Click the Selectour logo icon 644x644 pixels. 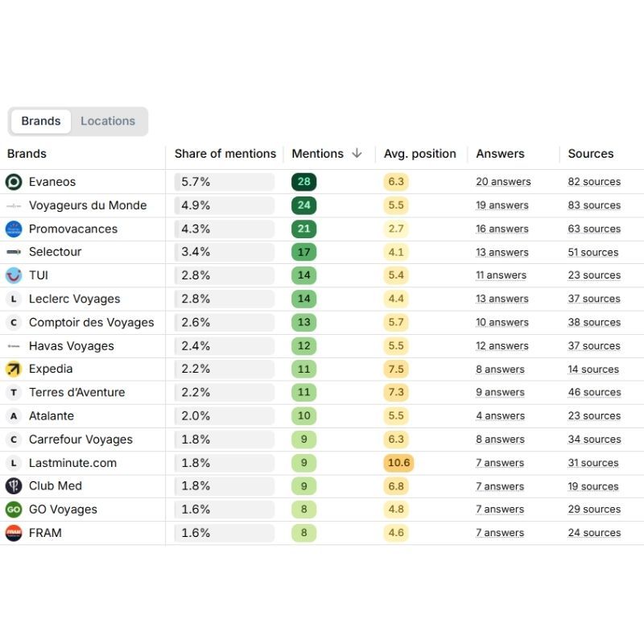coord(14,252)
